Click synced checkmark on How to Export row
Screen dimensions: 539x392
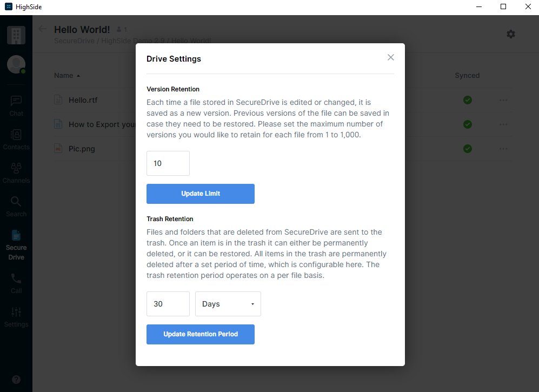(x=468, y=124)
